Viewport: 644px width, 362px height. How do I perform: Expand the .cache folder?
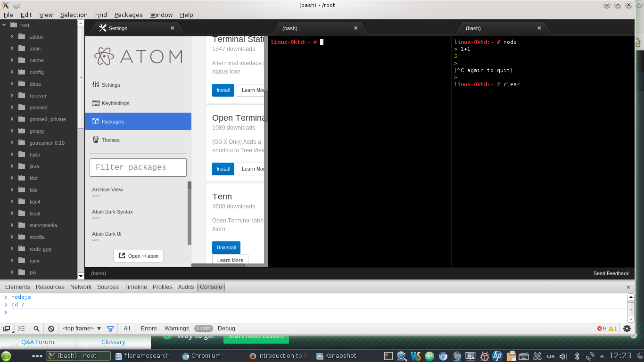coord(12,60)
